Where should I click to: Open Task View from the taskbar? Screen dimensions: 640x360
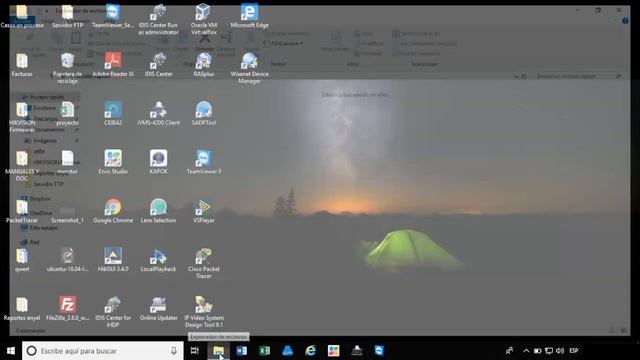[x=195, y=351]
